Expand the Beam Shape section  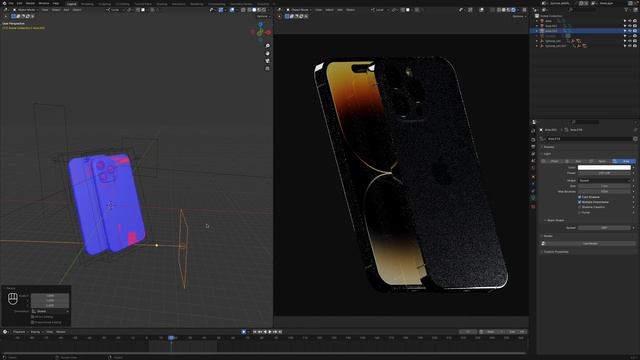555,220
